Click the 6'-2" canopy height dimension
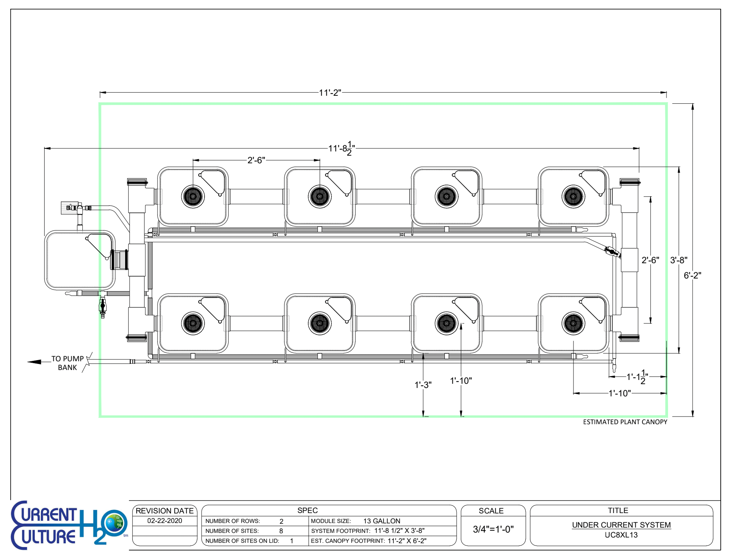The width and height of the screenshot is (731, 560). pos(692,275)
